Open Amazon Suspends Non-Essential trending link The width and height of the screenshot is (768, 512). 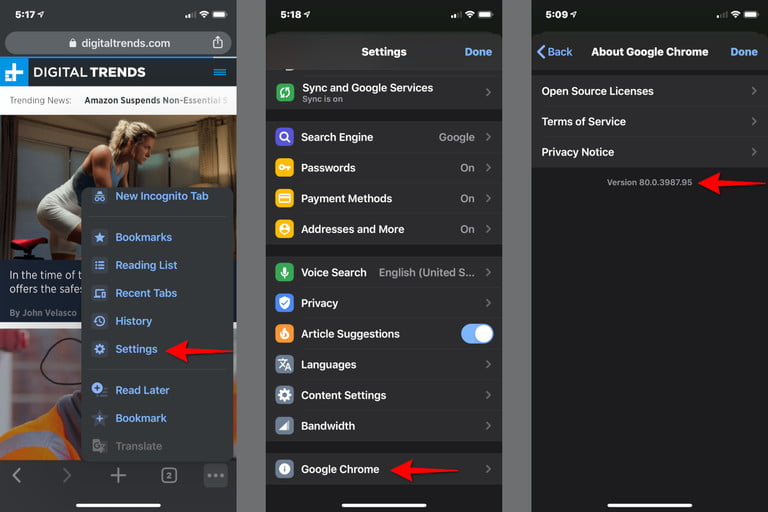[156, 100]
